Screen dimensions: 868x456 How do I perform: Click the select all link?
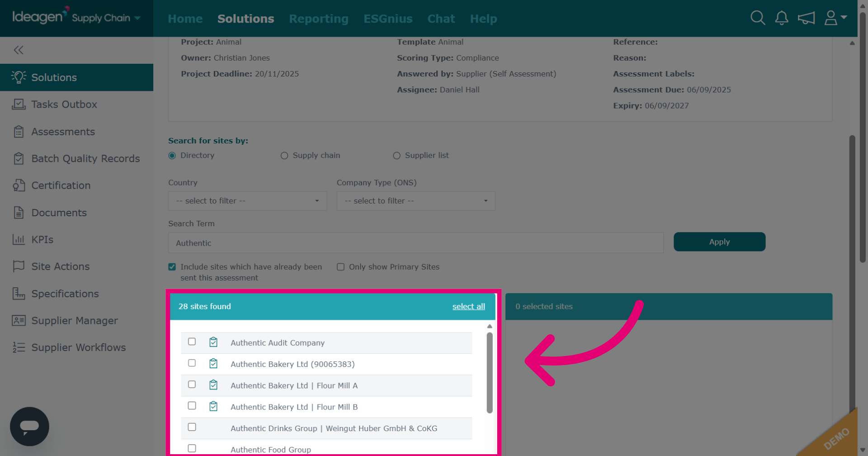(x=468, y=306)
